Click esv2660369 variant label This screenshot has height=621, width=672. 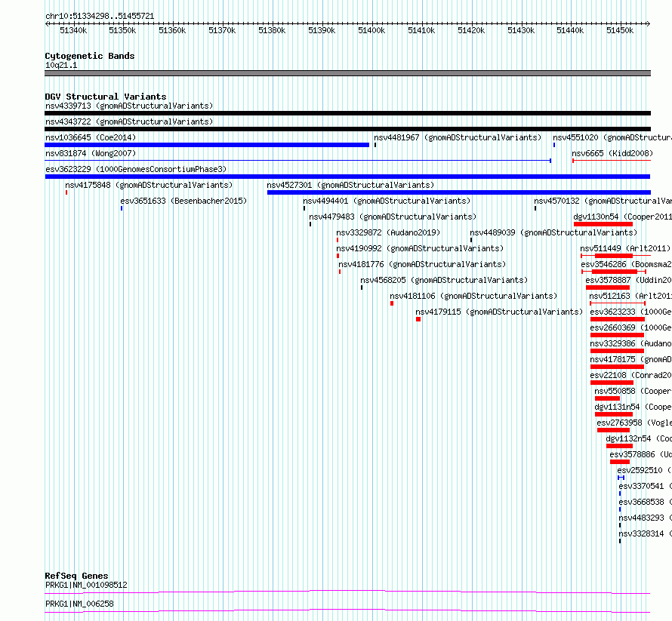pyautogui.click(x=630, y=327)
